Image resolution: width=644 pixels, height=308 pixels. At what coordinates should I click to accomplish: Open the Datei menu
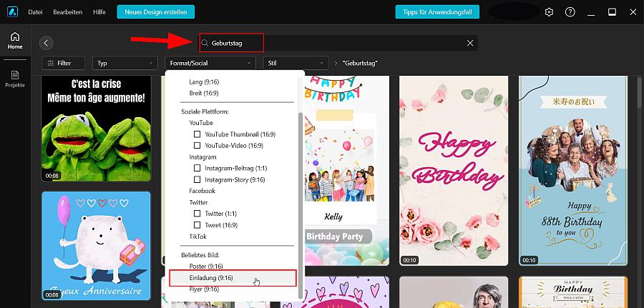pos(35,12)
